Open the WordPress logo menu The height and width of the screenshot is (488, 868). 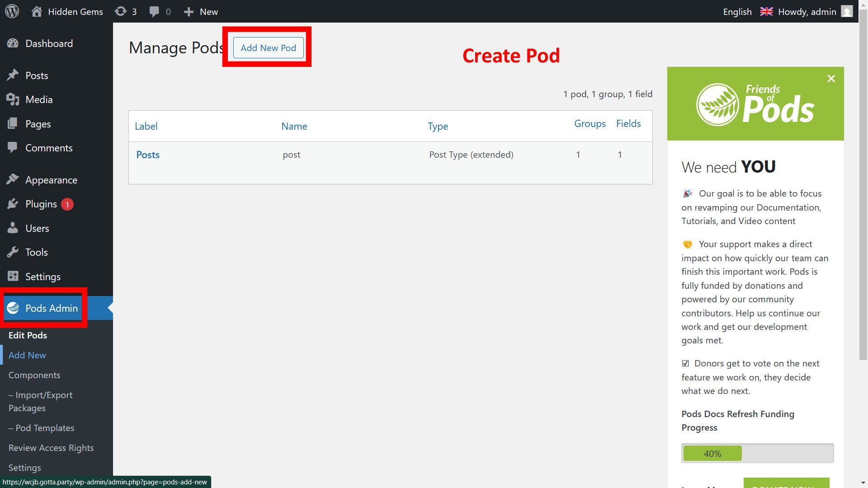12,11
